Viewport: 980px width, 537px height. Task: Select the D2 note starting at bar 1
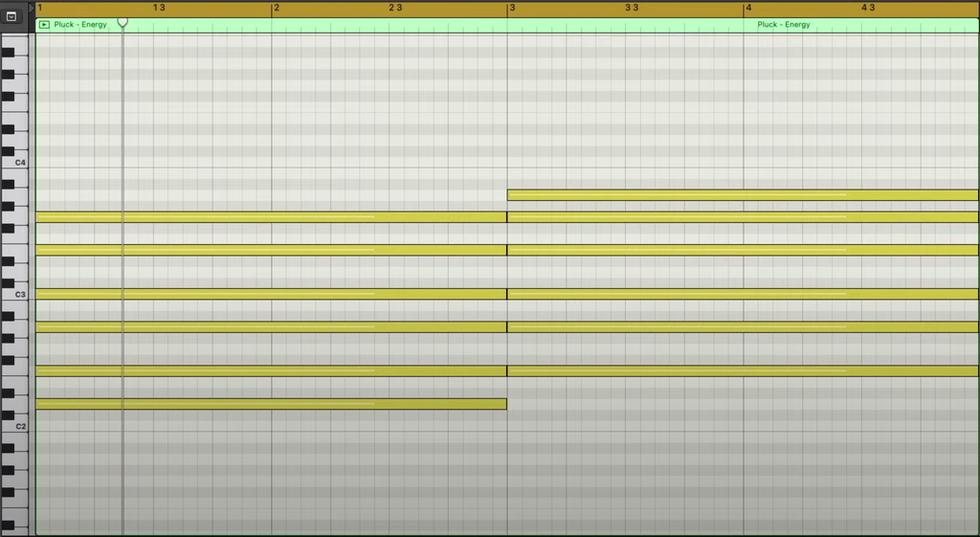[x=271, y=404]
